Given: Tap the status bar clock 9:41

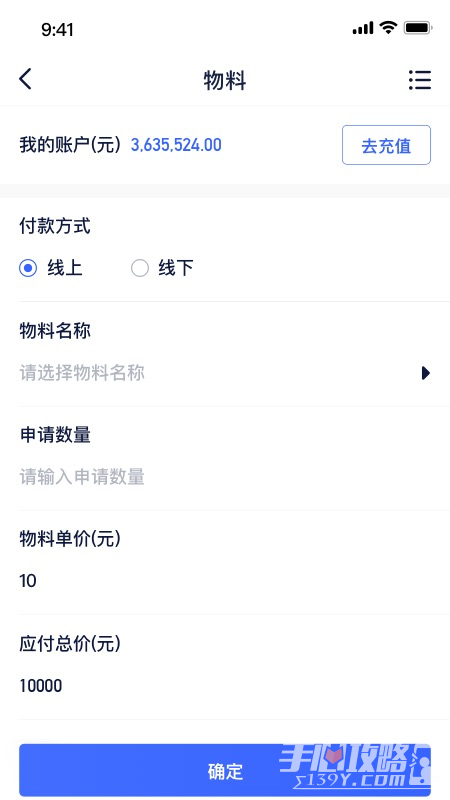Looking at the screenshot, I should click(x=57, y=29).
